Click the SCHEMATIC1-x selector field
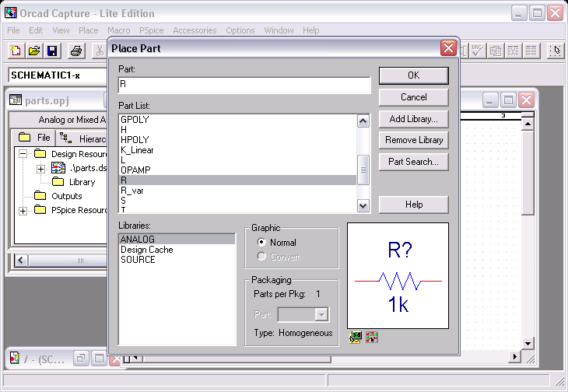The image size is (568, 392). click(x=58, y=75)
